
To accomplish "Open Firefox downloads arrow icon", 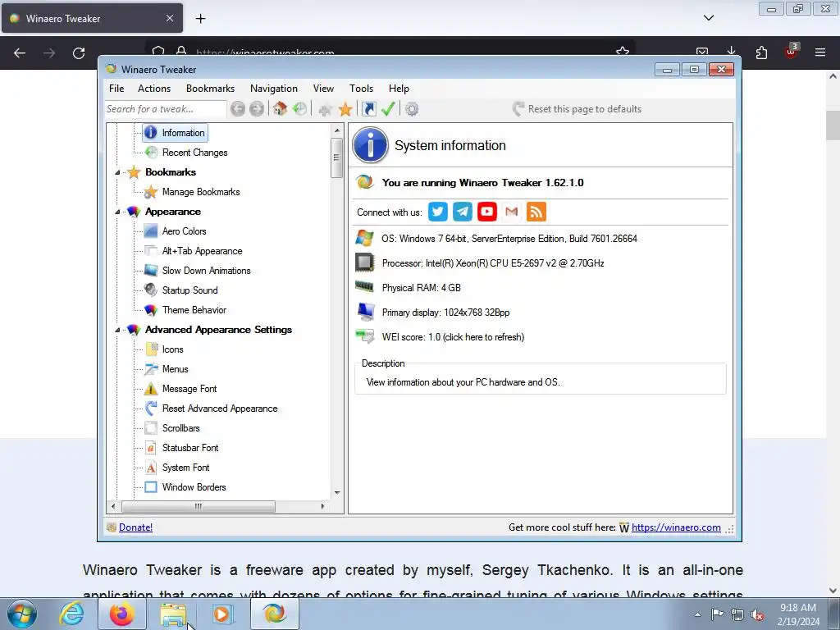I will pyautogui.click(x=731, y=51).
